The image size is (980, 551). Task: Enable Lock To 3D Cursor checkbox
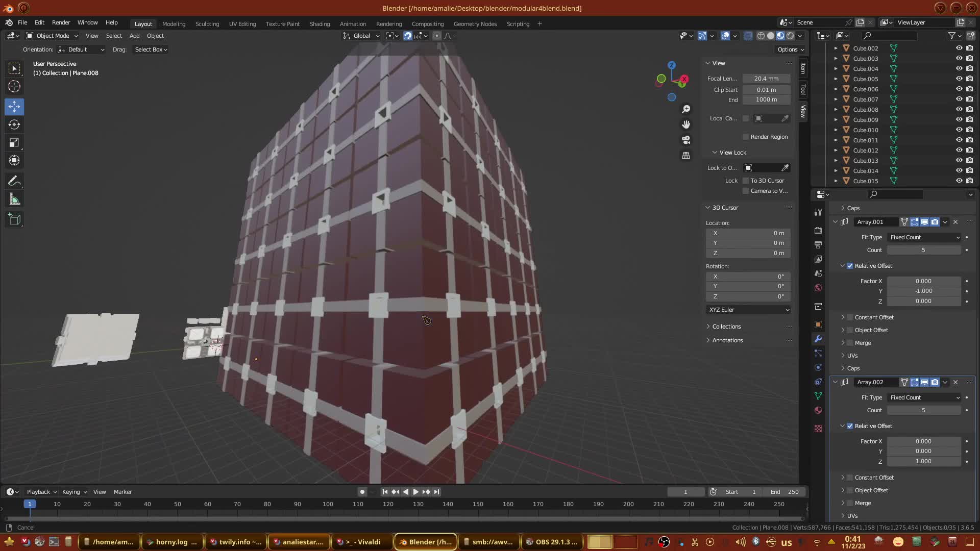746,181
